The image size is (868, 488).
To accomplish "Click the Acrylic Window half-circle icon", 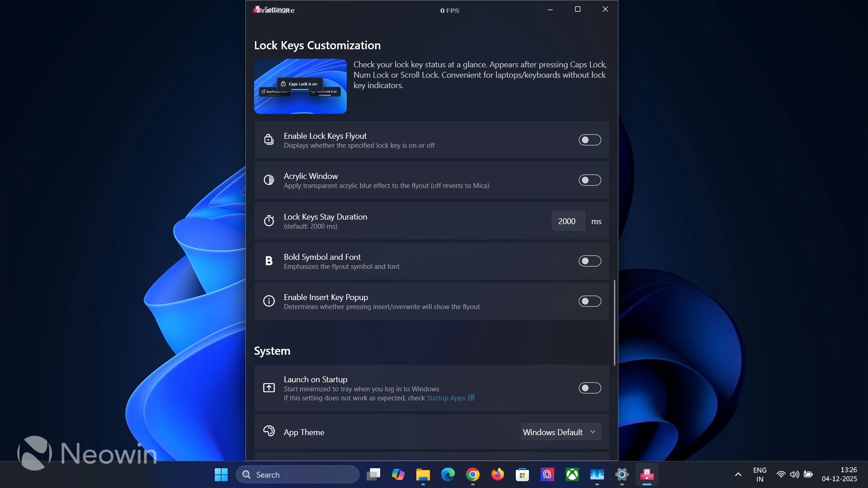I will (x=269, y=180).
